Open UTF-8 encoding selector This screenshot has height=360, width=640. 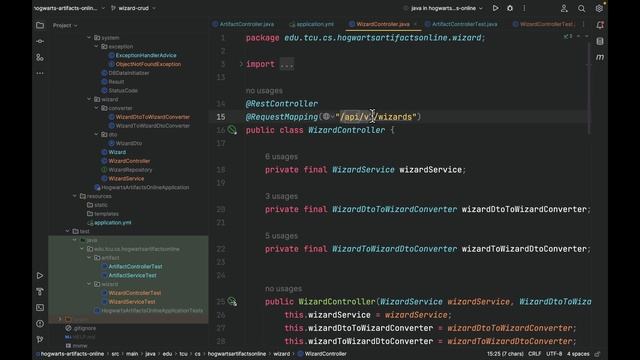click(554, 354)
